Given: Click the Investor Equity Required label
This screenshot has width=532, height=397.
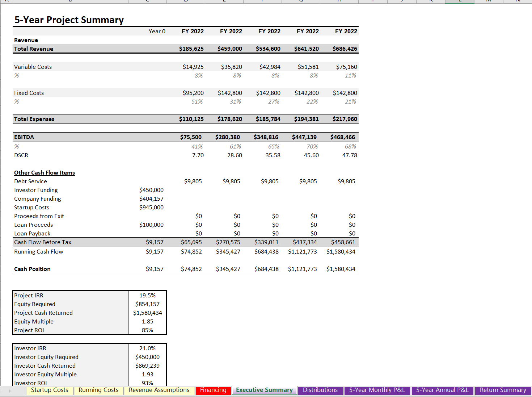Looking at the screenshot, I should 46,357.
